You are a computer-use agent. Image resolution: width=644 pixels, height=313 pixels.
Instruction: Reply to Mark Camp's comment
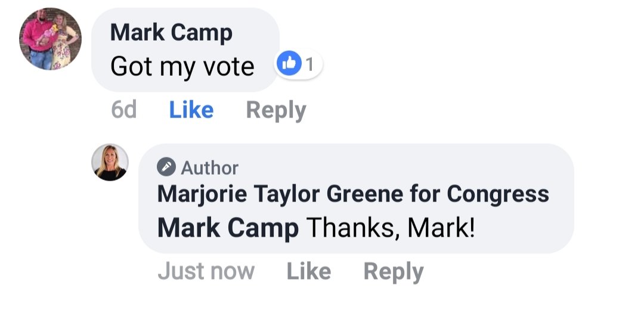point(276,110)
